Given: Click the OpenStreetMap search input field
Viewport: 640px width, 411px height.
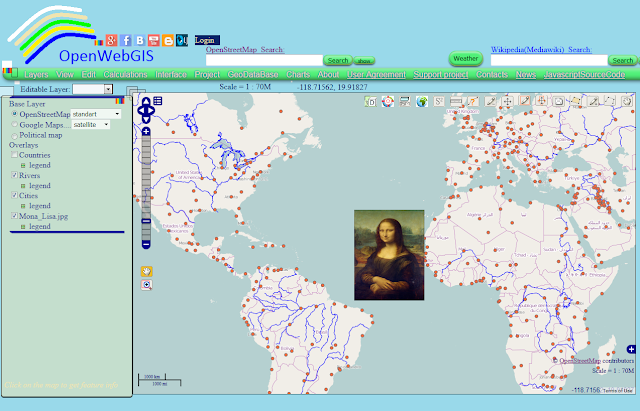Looking at the screenshot, I should coord(264,60).
